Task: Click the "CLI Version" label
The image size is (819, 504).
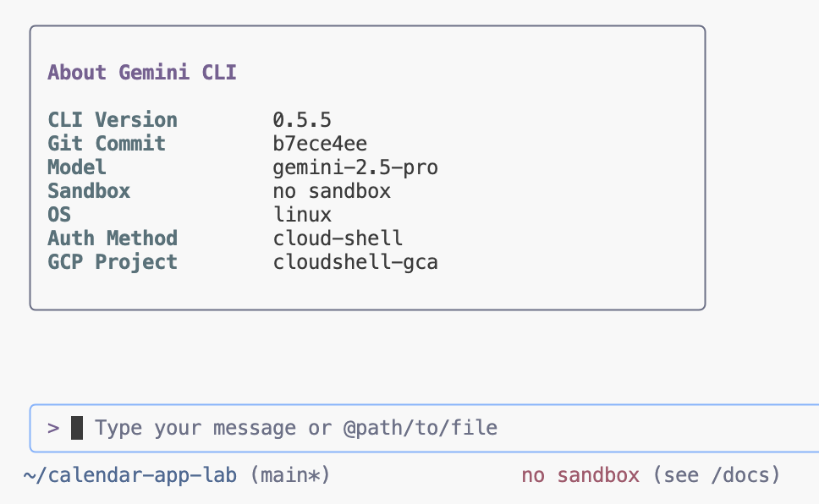Action: (x=113, y=120)
